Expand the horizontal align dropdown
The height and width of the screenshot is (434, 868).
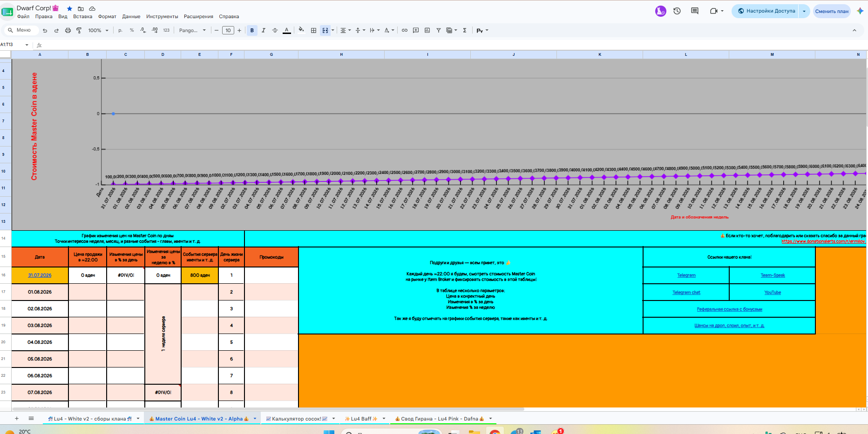coord(346,30)
